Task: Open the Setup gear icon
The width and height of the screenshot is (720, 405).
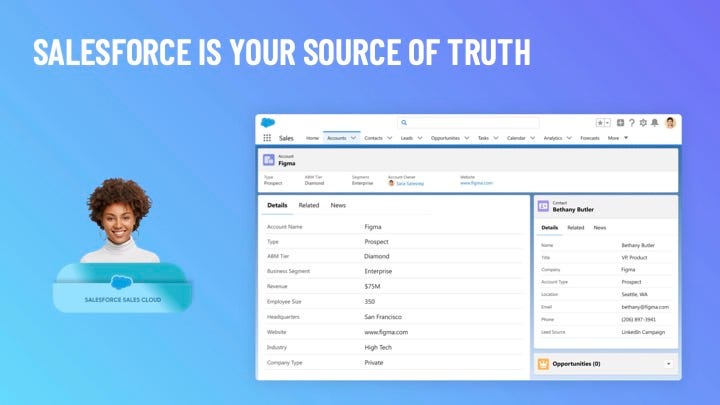Action: (x=643, y=123)
